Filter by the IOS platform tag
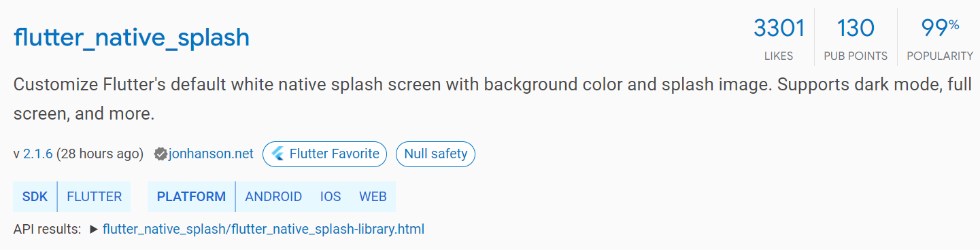The image size is (980, 250). tap(331, 197)
